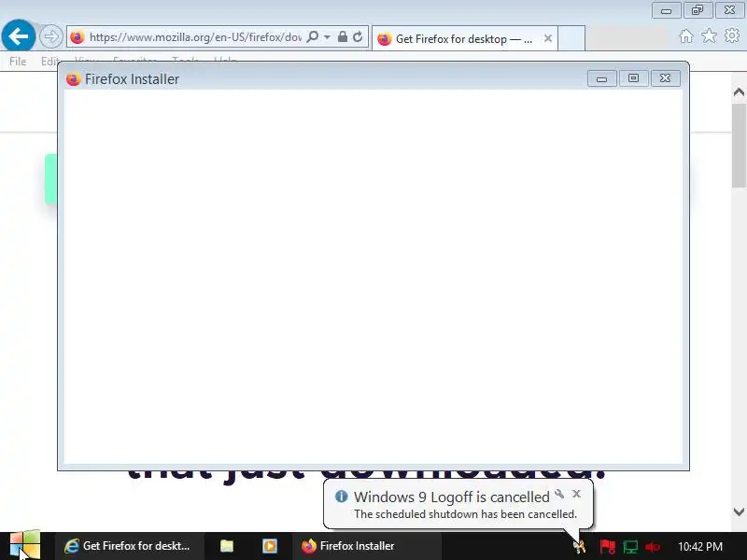Open the Tools gear icon in Internet Explorer

(x=732, y=35)
